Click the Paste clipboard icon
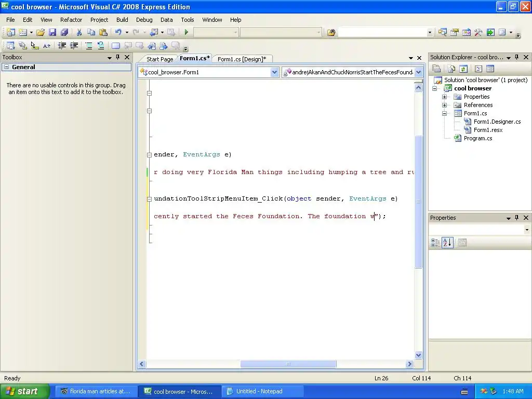The width and height of the screenshot is (532, 399). pyautogui.click(x=103, y=32)
